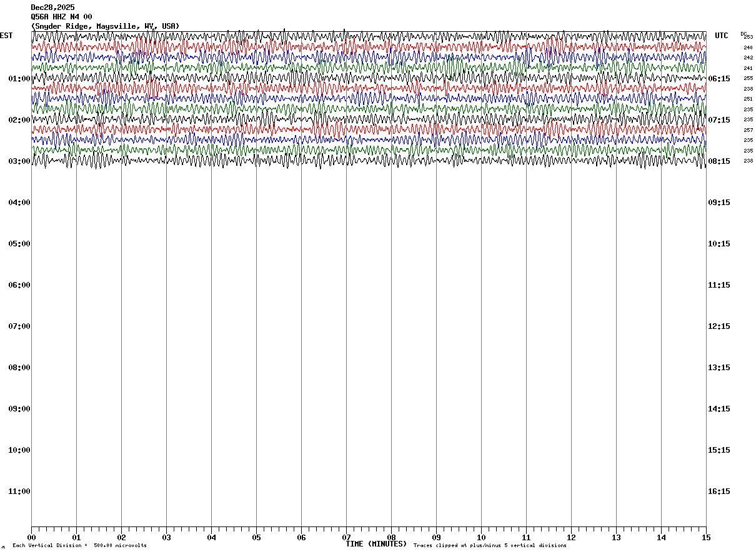Image resolution: width=756 pixels, height=554 pixels.
Task: Click the 07:15 UTC time label
Action: (x=719, y=120)
